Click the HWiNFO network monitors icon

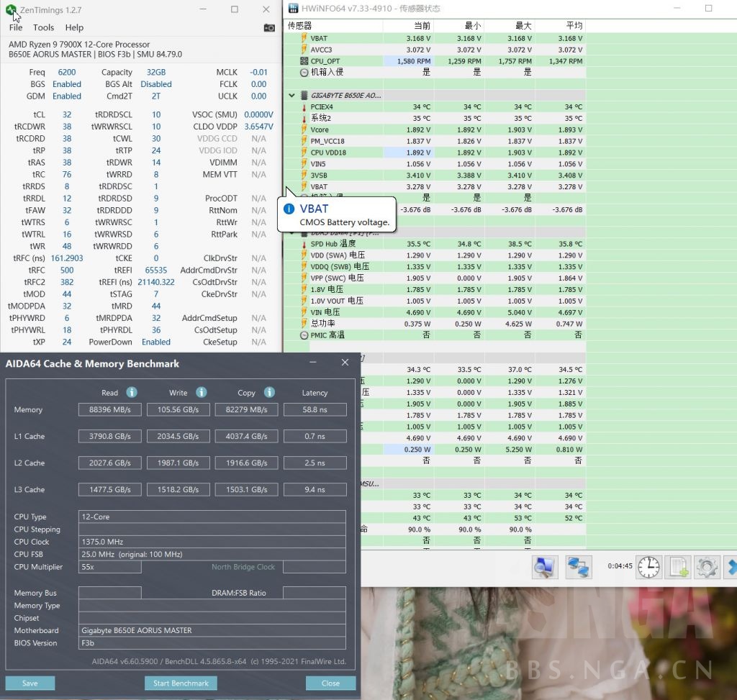578,567
